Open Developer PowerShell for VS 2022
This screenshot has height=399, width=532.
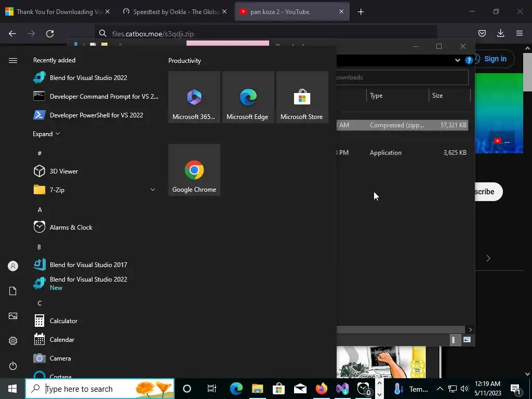pos(96,115)
